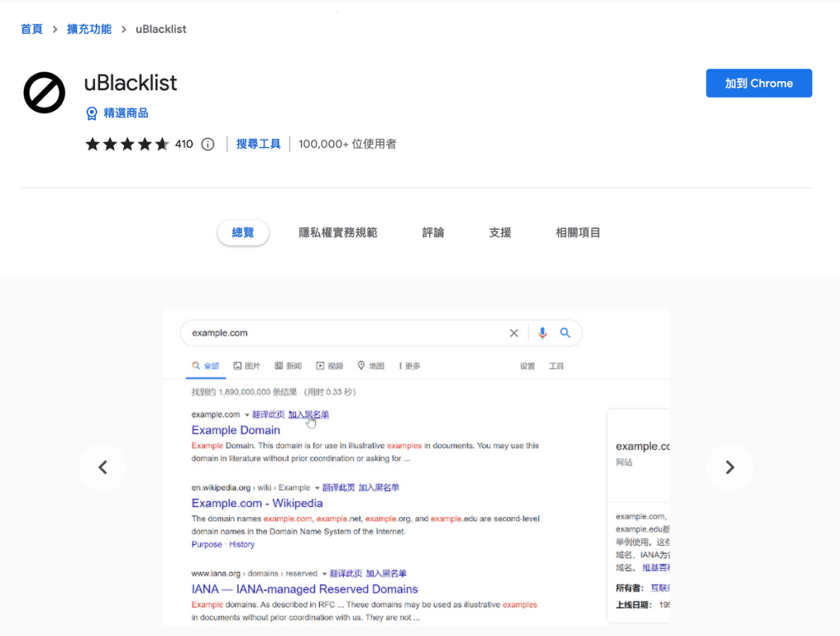The height and width of the screenshot is (636, 840).
Task: Expand the 更多 search options
Action: click(x=409, y=366)
